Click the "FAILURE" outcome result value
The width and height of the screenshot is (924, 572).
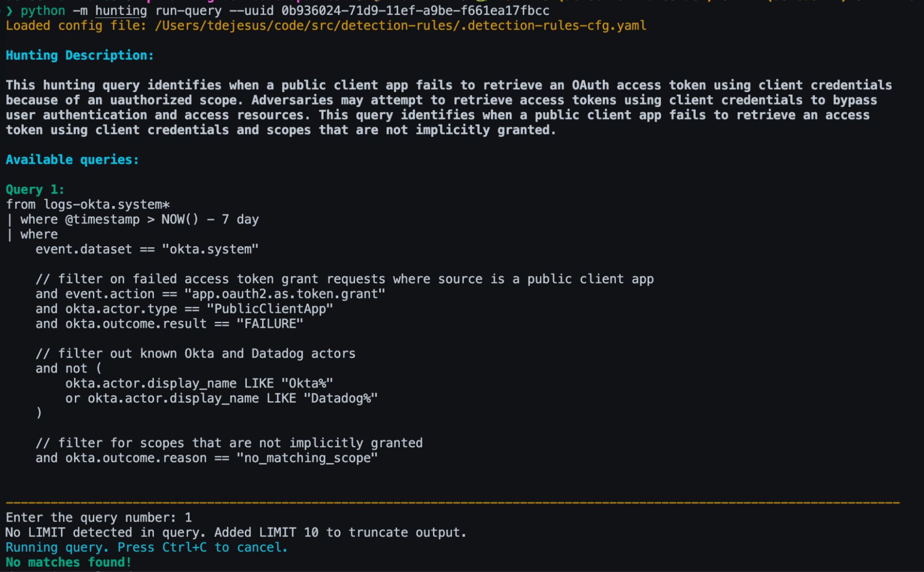270,324
